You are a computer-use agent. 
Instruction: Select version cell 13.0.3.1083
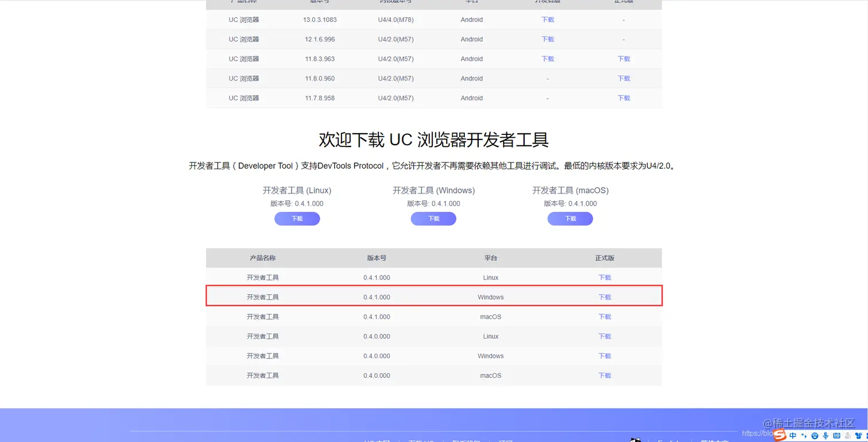coord(320,20)
